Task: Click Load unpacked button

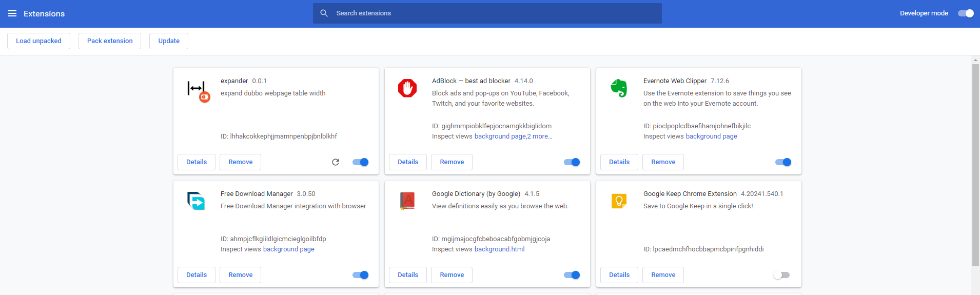Action: 38,41
